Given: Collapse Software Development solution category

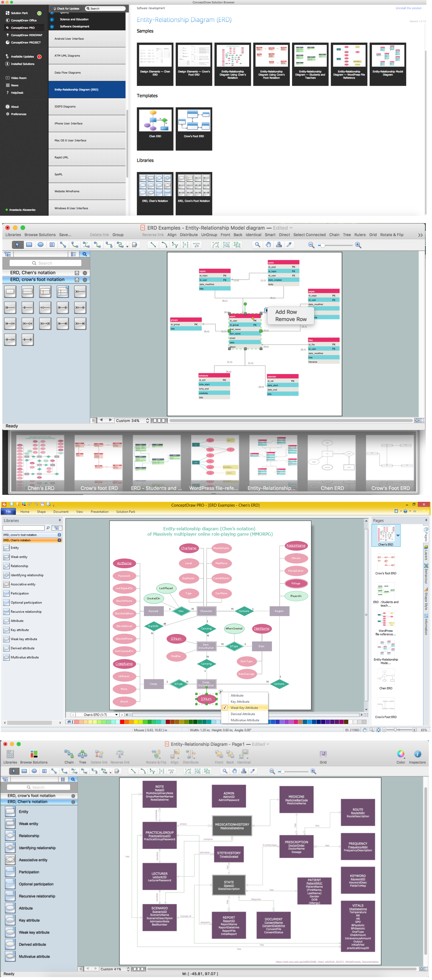Looking at the screenshot, I should coord(52,26).
